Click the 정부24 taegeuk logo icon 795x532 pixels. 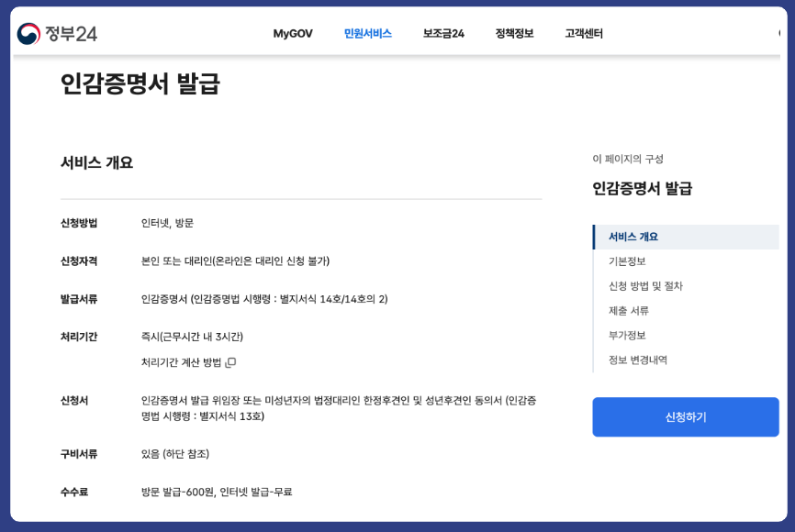28,32
